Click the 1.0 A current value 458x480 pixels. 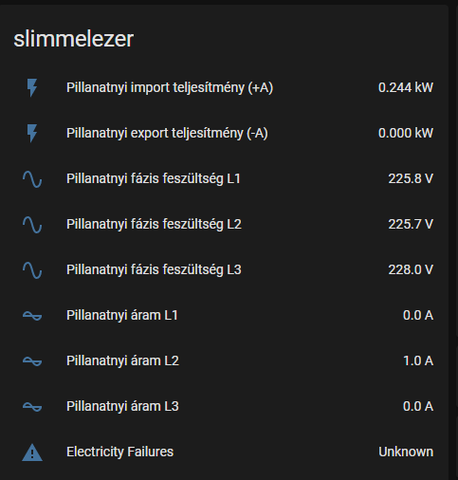point(418,361)
